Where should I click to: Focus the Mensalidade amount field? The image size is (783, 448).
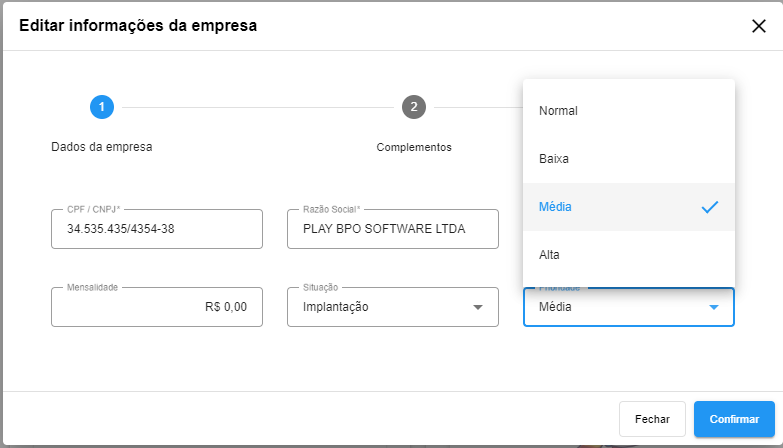tap(157, 307)
